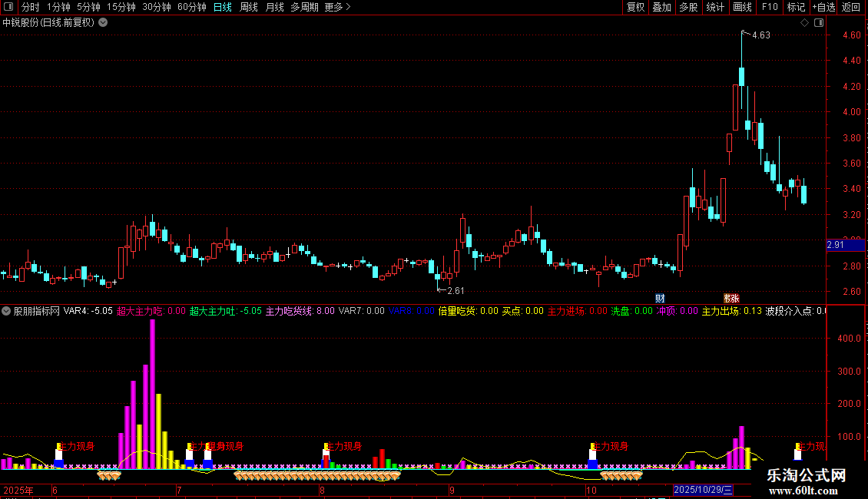The width and height of the screenshot is (868, 499).
Task: Add stock with +自选 button
Action: click(x=823, y=7)
